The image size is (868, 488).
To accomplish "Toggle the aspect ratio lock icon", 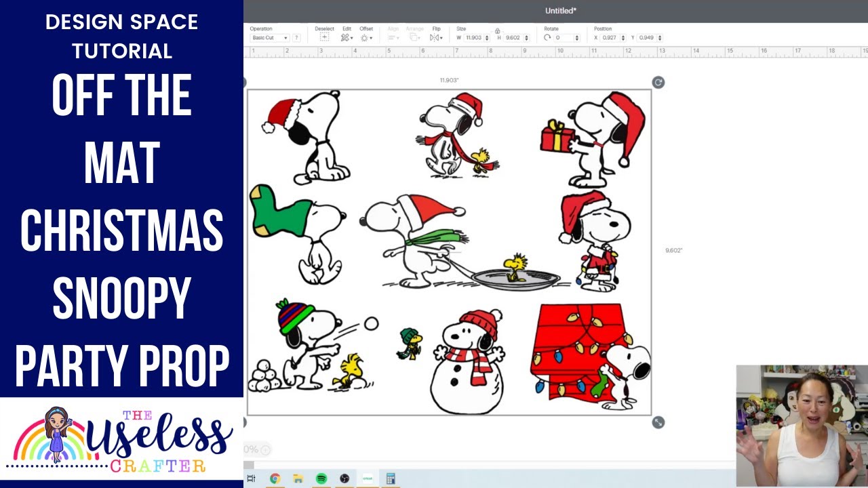I will coord(497,30).
